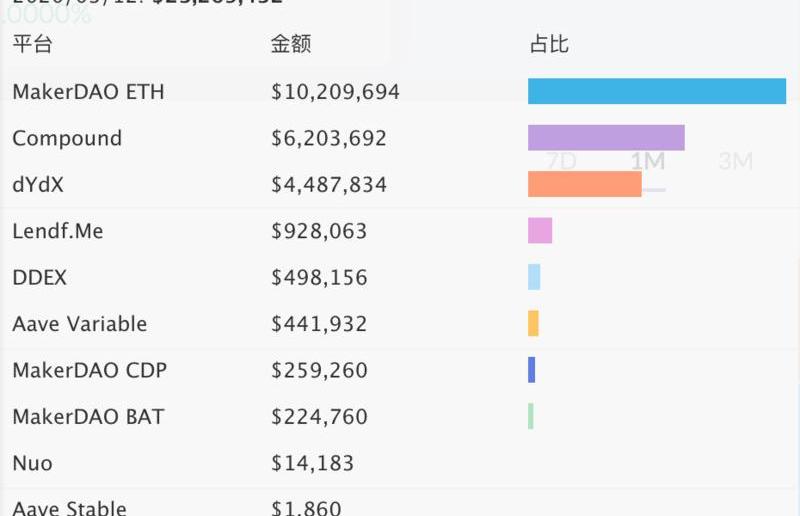Click the purple Compound share bar
Image resolution: width=800 pixels, height=516 pixels.
pyautogui.click(x=606, y=138)
